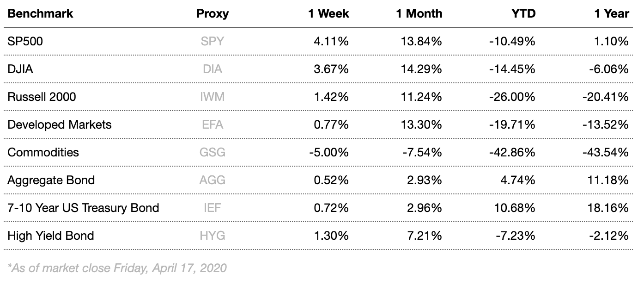The width and height of the screenshot is (644, 286).
Task: Click the Commodities YTD value -42.86%
Action: [x=512, y=152]
